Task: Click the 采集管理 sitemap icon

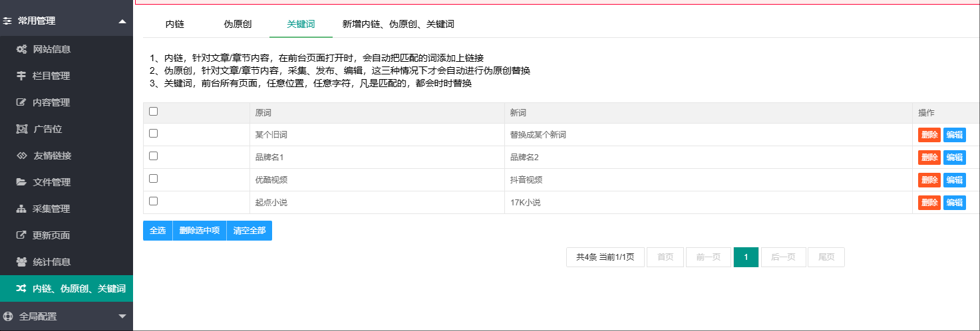Action: pos(21,209)
